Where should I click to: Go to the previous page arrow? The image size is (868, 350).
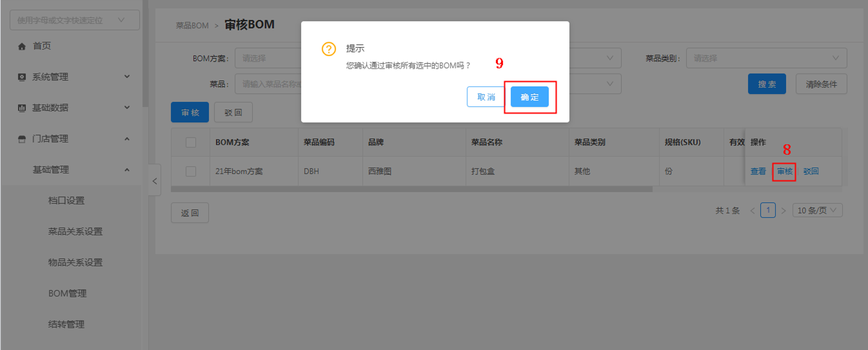coord(752,211)
